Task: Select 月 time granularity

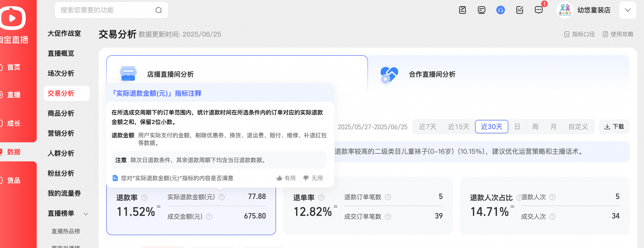Action: click(x=553, y=127)
